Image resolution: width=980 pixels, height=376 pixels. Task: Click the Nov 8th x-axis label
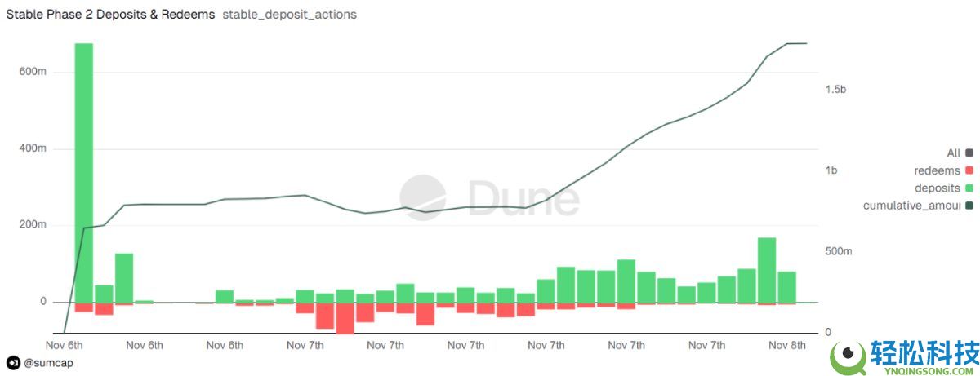point(787,346)
